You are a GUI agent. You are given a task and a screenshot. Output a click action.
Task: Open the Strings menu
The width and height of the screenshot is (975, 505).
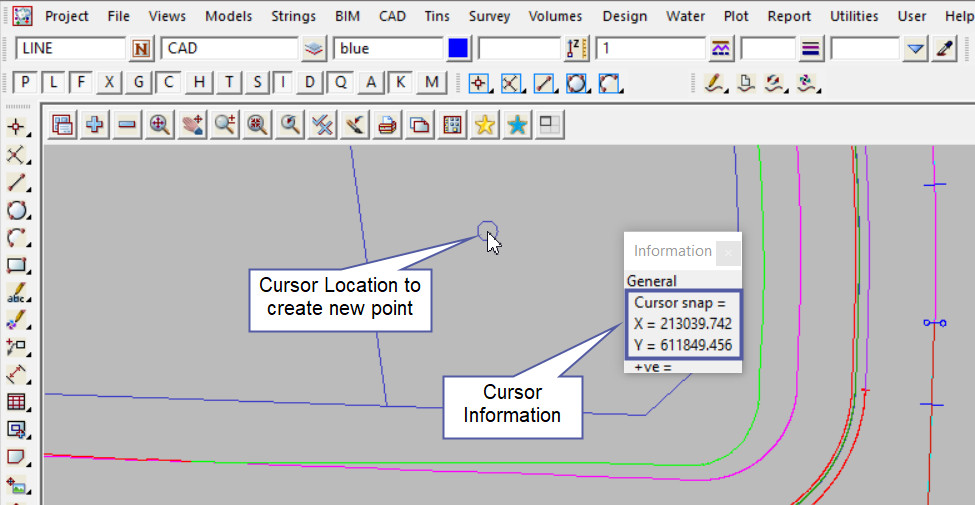[x=293, y=16]
